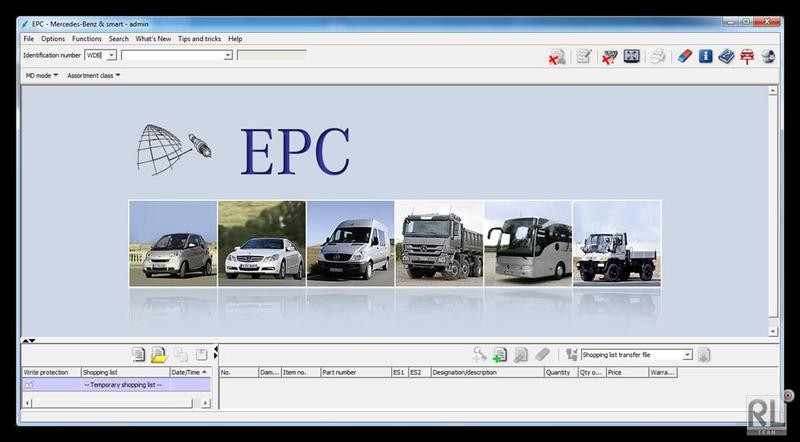This screenshot has width=800, height=442.
Task: Click the Write protection column header
Action: tap(52, 373)
